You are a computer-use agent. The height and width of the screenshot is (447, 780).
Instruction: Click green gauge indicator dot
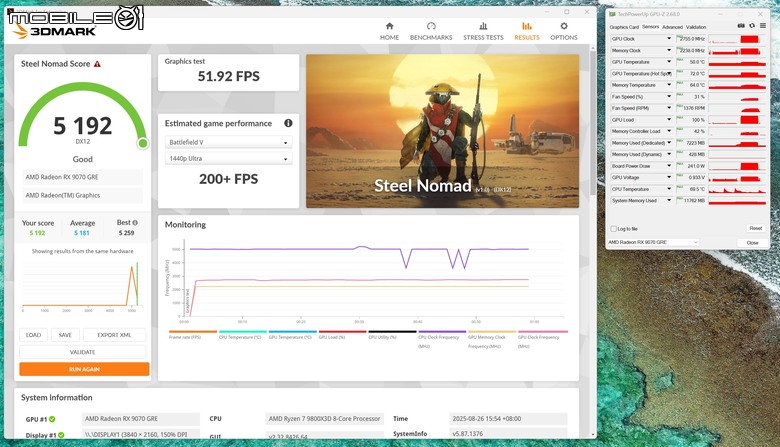[x=143, y=144]
